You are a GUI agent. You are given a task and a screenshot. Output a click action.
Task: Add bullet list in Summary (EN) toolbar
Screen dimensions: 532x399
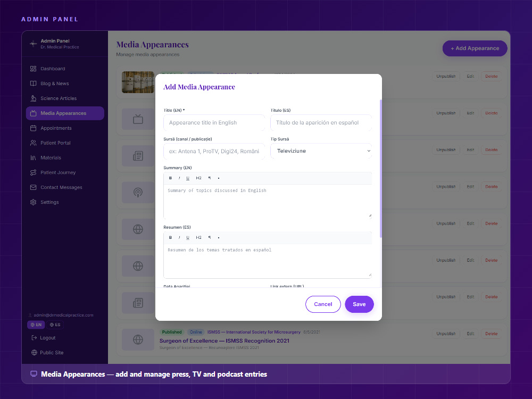(219, 178)
